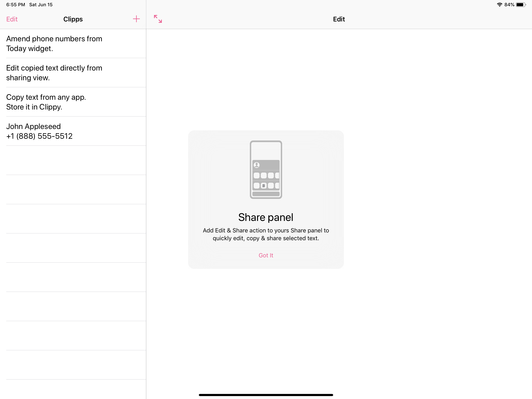
Task: Tap the phone illustration in Share panel
Action: tap(266, 169)
